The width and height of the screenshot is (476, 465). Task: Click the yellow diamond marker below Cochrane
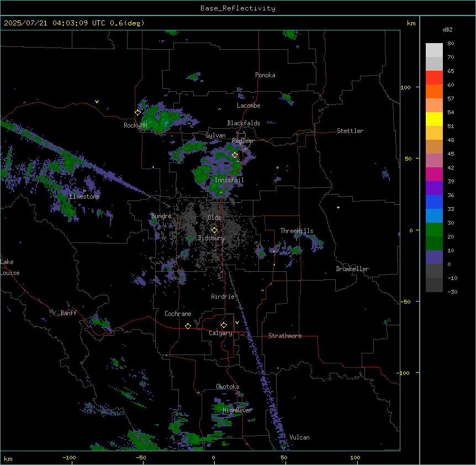pos(188,326)
